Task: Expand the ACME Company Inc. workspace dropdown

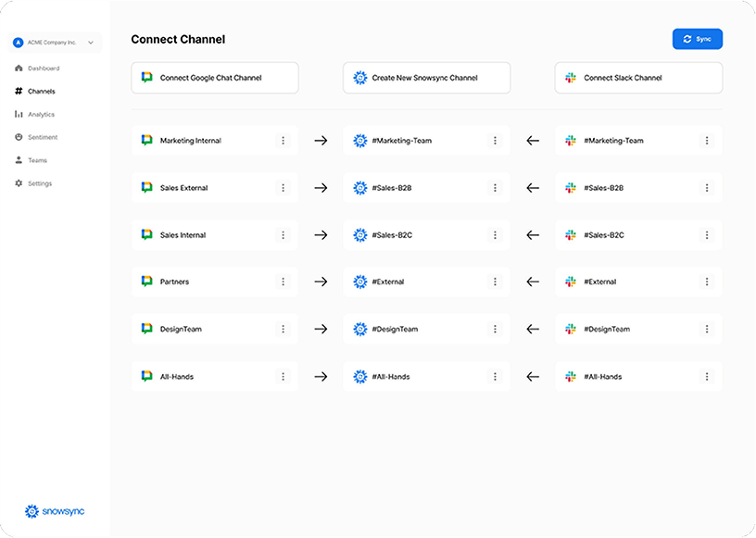Action: coord(90,43)
